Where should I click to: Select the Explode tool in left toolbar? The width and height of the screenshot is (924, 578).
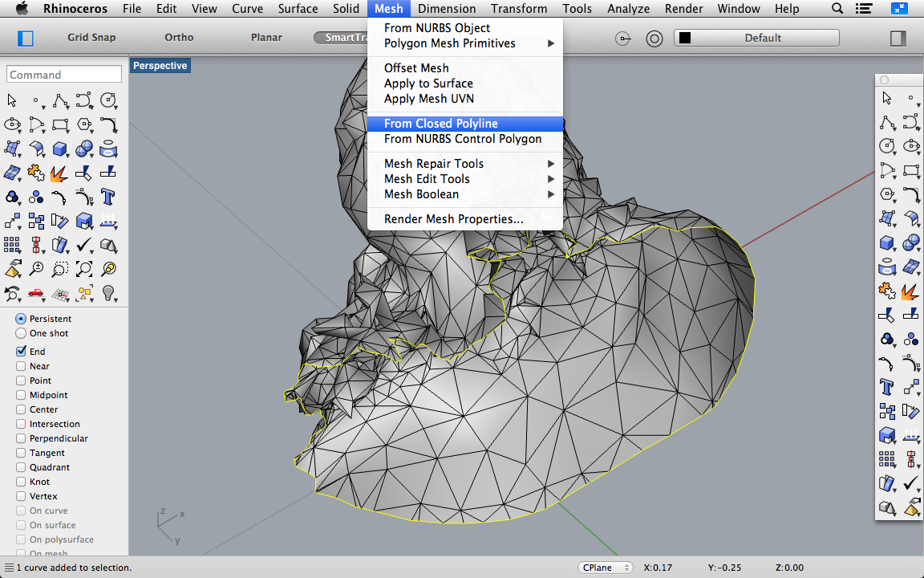tap(60, 173)
